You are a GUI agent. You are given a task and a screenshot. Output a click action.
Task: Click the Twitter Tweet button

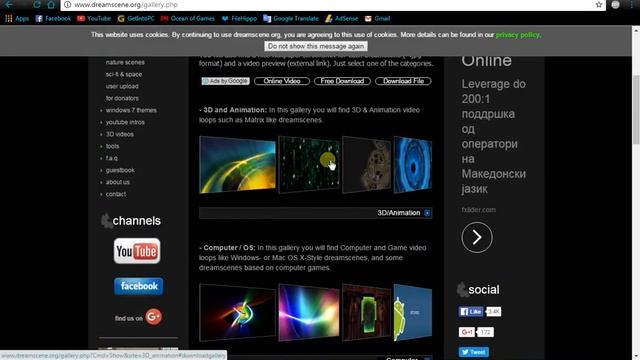point(473,352)
